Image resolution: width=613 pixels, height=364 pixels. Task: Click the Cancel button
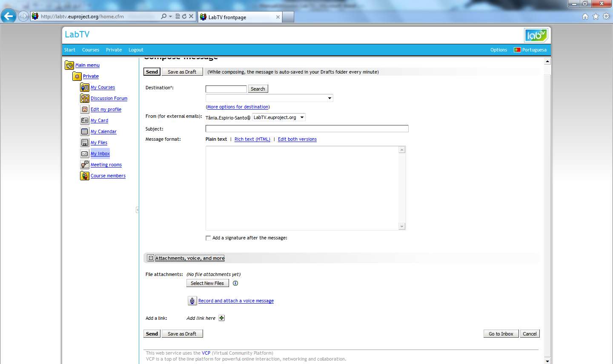click(530, 334)
